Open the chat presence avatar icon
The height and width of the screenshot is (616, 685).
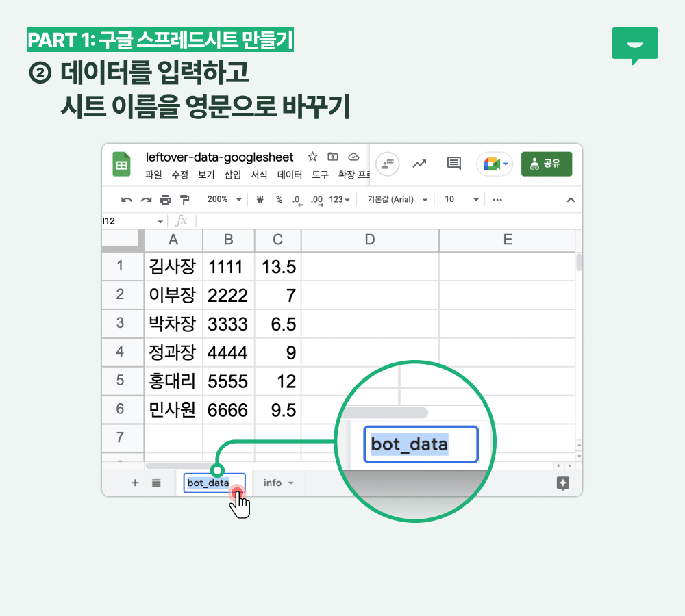click(388, 164)
